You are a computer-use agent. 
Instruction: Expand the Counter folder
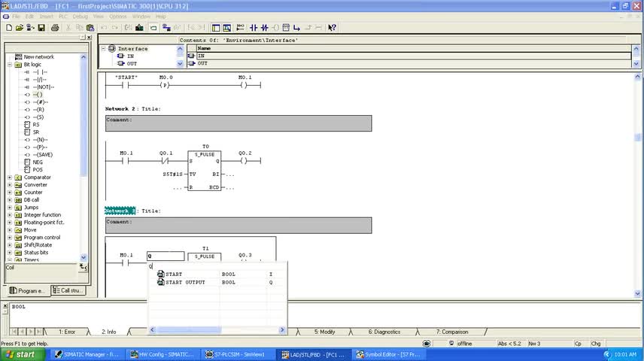pyautogui.click(x=10, y=193)
